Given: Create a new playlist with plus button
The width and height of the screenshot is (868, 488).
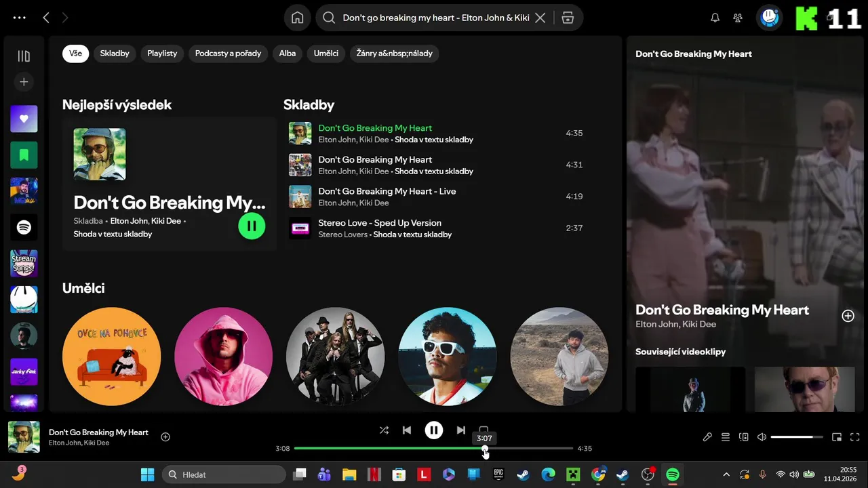Looking at the screenshot, I should [x=24, y=82].
